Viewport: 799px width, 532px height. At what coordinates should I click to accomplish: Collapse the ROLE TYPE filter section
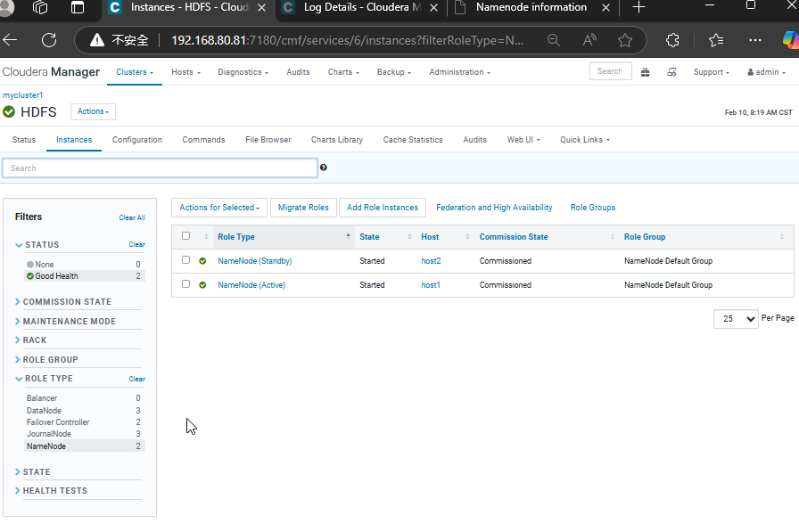[44, 379]
